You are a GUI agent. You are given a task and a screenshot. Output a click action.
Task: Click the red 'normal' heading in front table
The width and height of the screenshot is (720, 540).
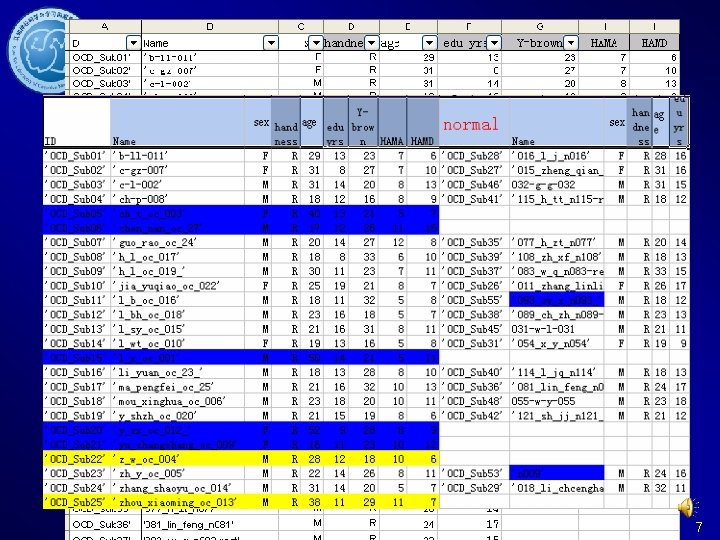click(471, 124)
